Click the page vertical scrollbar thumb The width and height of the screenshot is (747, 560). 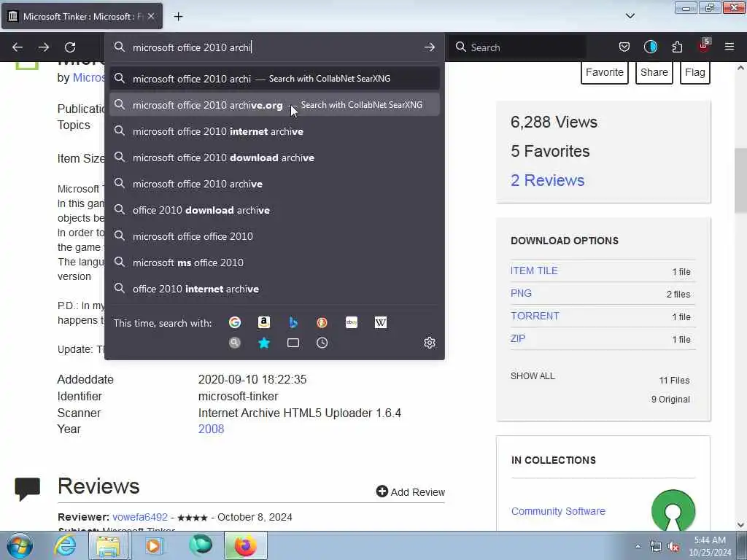pyautogui.click(x=740, y=180)
